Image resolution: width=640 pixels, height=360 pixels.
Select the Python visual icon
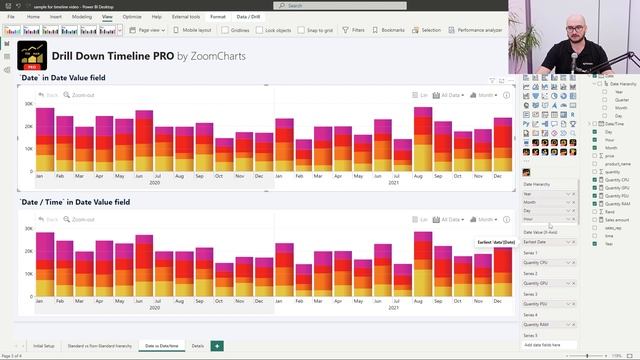point(526,124)
